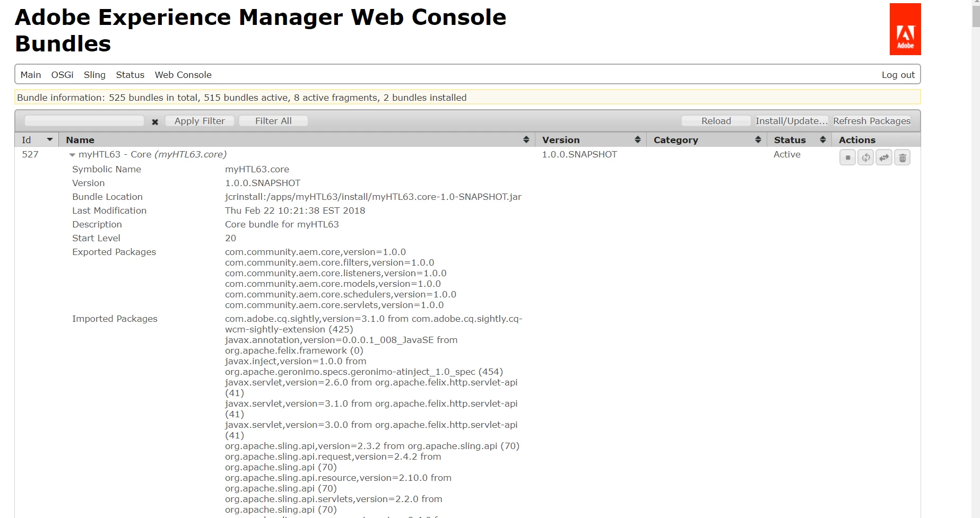Click exported package com.community.aem.core.models

pyautogui.click(x=333, y=284)
